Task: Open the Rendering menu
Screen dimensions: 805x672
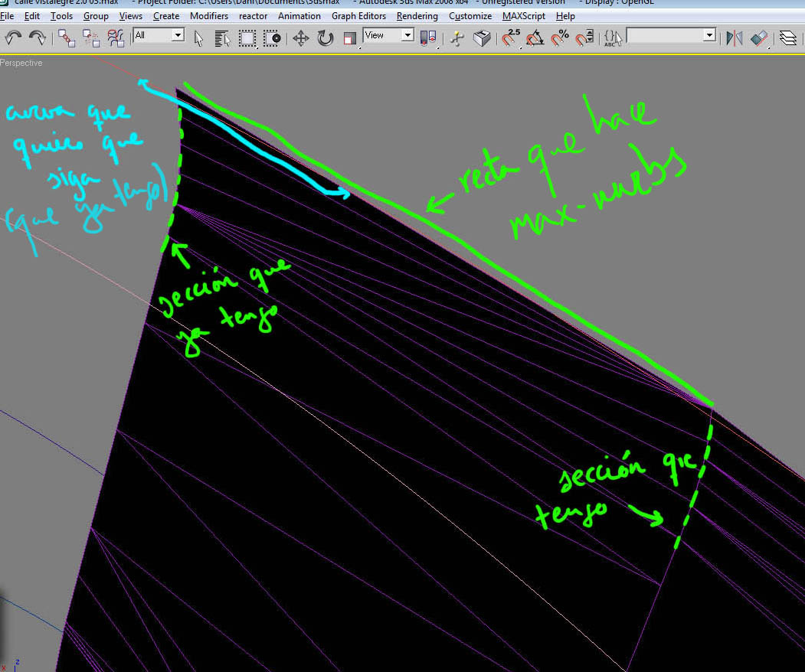Action: (x=417, y=16)
